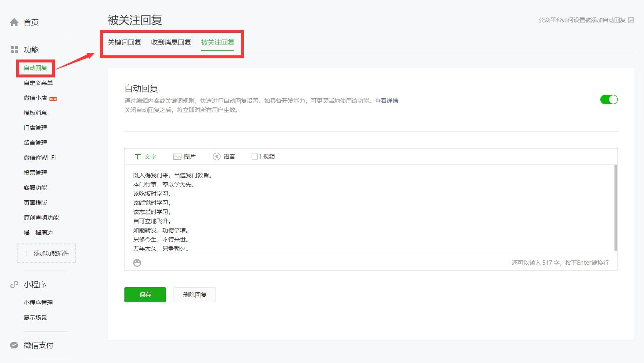Click the 功能 section heading
This screenshot has width=644, height=363.
31,50
